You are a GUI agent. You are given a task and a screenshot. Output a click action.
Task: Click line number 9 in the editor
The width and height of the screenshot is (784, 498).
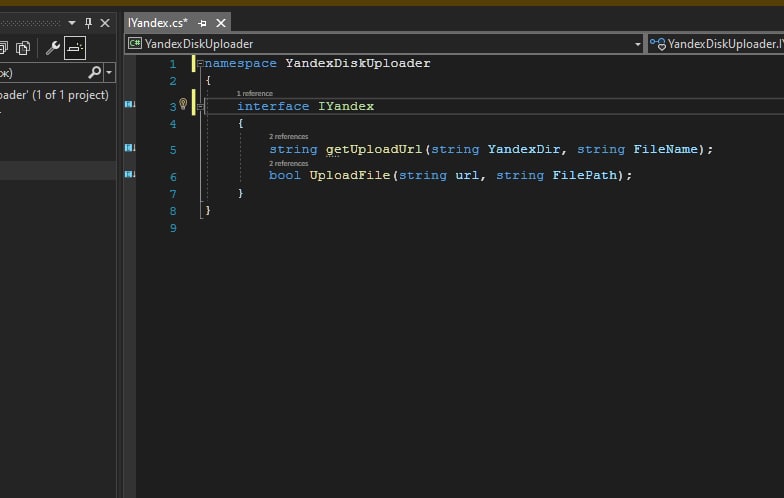coord(173,228)
